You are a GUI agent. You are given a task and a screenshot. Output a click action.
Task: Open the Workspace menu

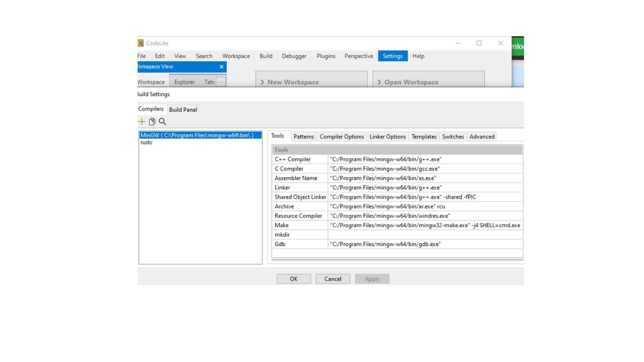coord(236,56)
